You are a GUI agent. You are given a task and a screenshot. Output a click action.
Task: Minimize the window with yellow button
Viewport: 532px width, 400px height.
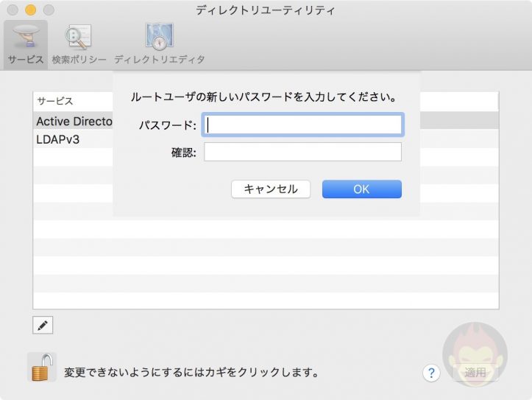[x=30, y=10]
